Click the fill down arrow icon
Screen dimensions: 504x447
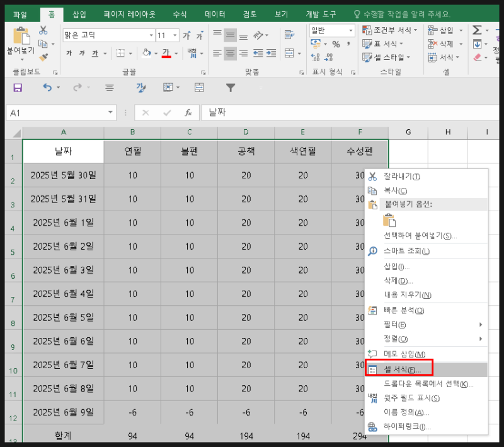click(x=477, y=44)
